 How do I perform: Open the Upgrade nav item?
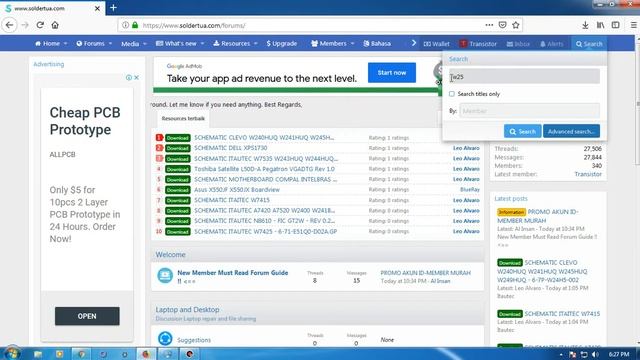(282, 43)
